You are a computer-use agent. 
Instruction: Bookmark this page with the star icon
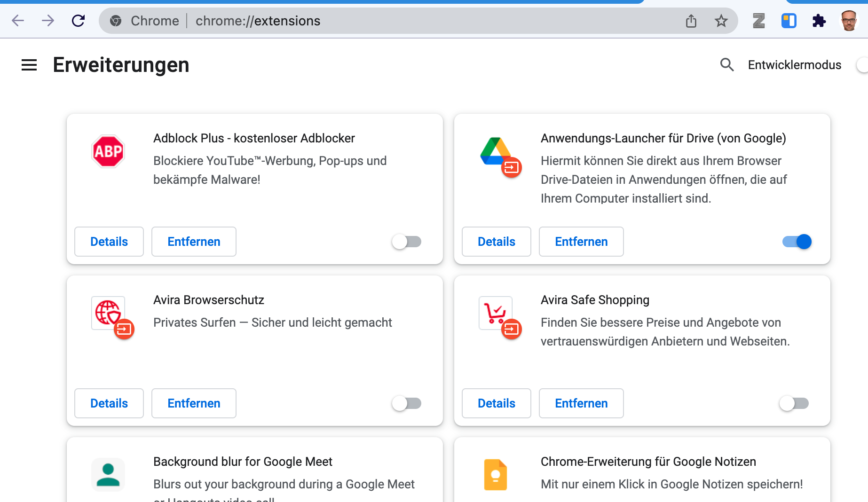[x=721, y=21]
